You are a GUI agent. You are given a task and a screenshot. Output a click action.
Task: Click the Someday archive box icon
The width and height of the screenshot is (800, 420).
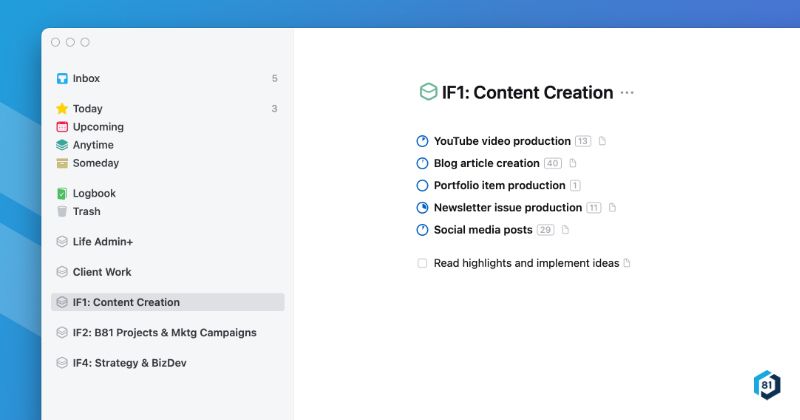pos(62,163)
